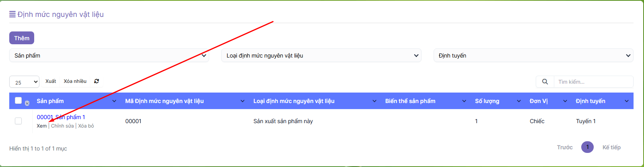Click the Định tuyến column sort chevron

tap(626, 101)
